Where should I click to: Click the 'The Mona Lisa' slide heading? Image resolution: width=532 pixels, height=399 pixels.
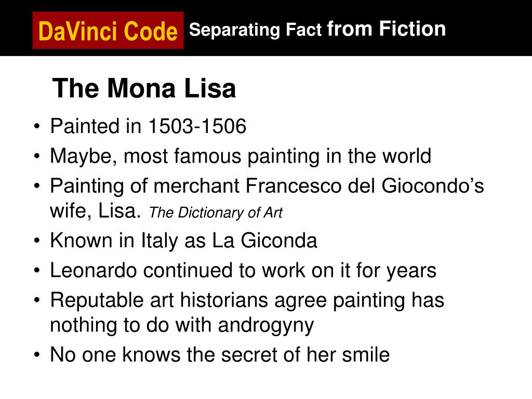(144, 88)
